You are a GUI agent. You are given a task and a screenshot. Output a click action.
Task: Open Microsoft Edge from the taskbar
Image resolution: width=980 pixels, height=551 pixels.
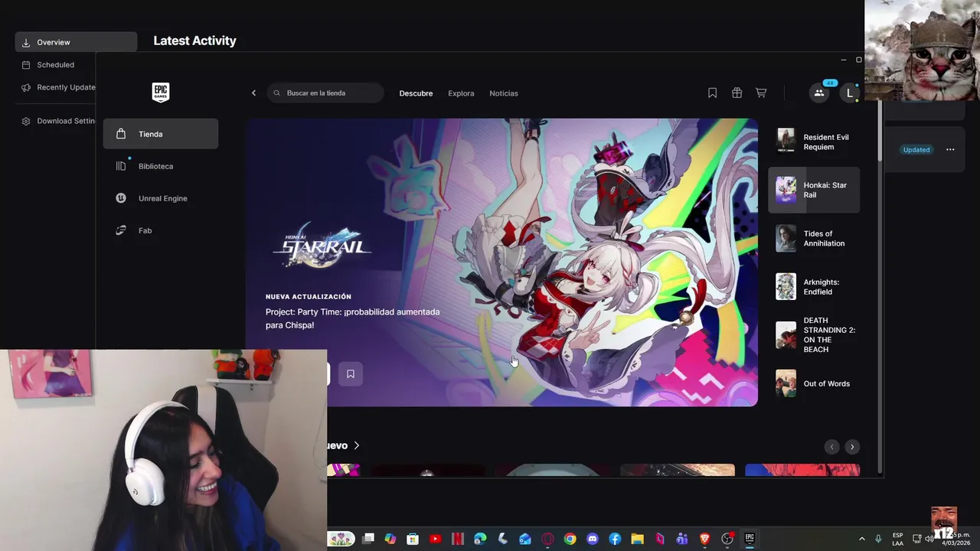click(480, 539)
